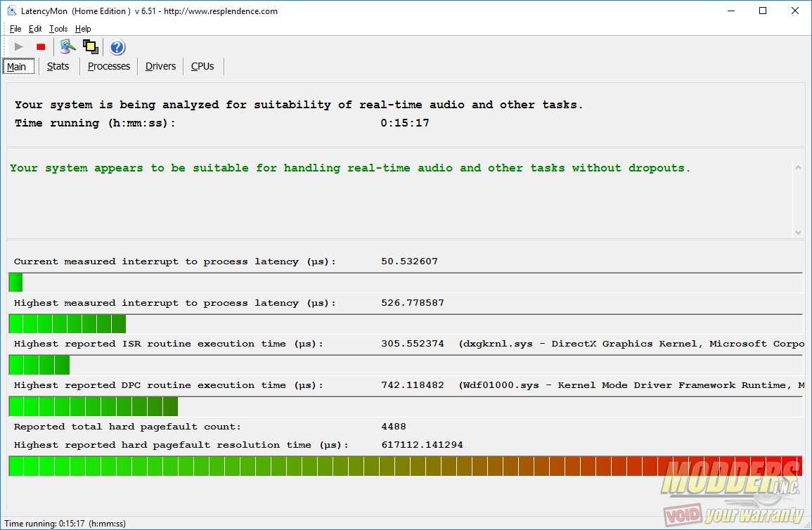
Task: Select the current latency value 50.532607
Action: 410,261
